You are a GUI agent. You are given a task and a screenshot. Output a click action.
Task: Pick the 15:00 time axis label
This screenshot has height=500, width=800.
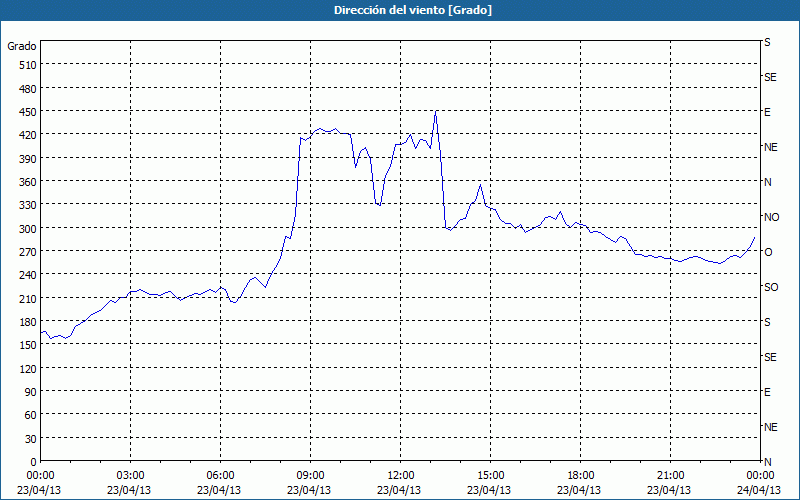point(490,476)
